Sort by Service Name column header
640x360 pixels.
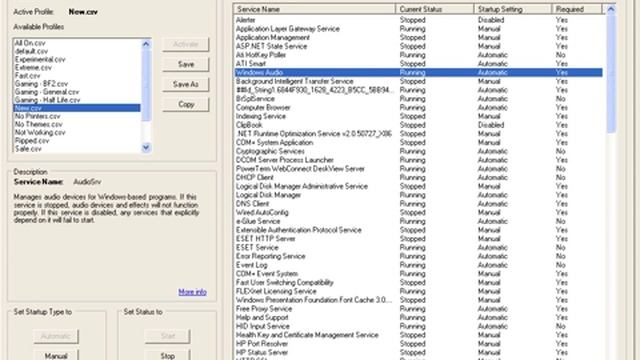point(314,9)
